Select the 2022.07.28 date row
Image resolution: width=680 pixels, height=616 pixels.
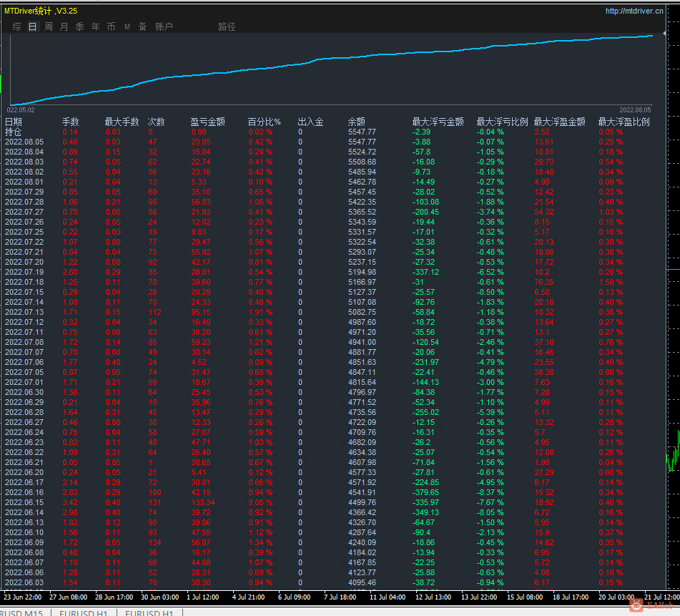pos(24,202)
